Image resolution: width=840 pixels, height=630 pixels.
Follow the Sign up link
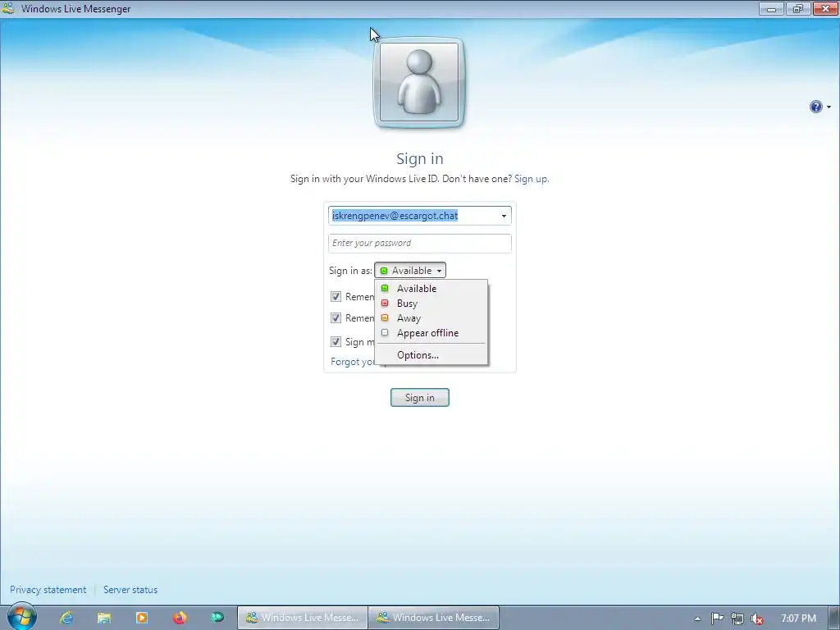[x=532, y=178]
